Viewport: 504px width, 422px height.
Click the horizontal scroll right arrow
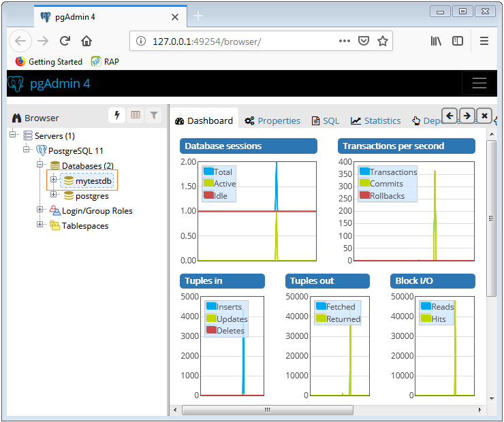click(x=479, y=410)
